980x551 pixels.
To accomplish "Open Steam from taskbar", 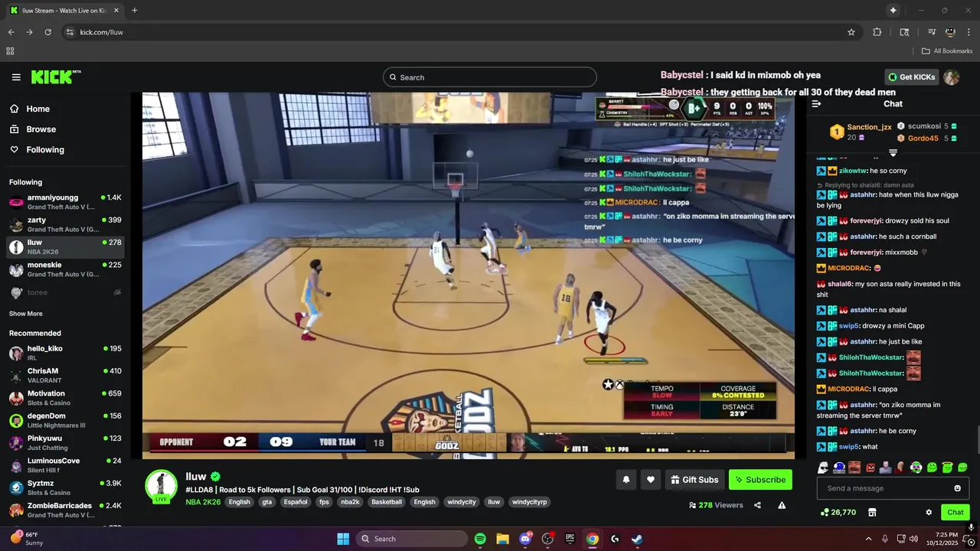I will point(637,539).
